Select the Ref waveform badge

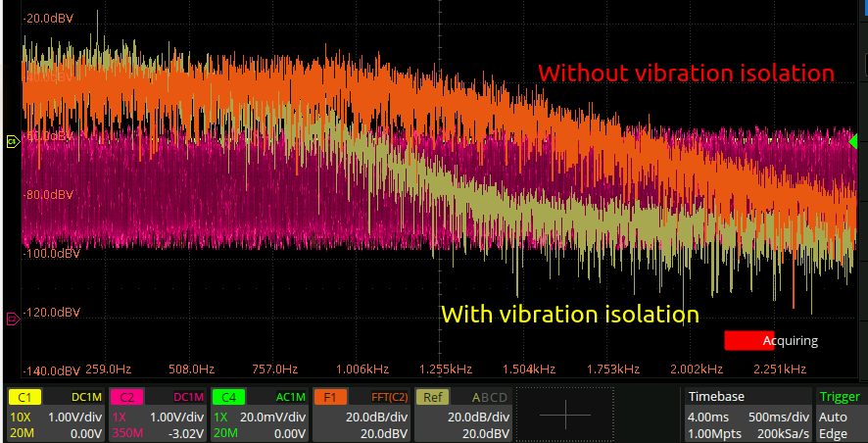432,397
